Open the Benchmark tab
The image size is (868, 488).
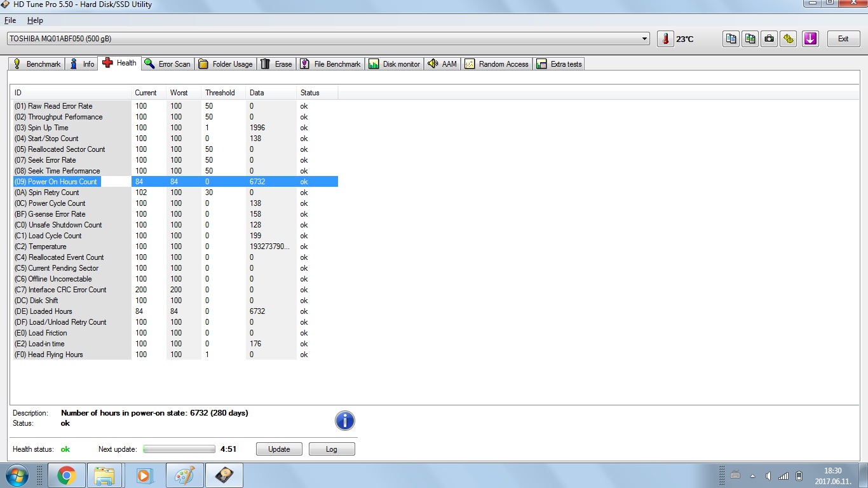point(37,64)
